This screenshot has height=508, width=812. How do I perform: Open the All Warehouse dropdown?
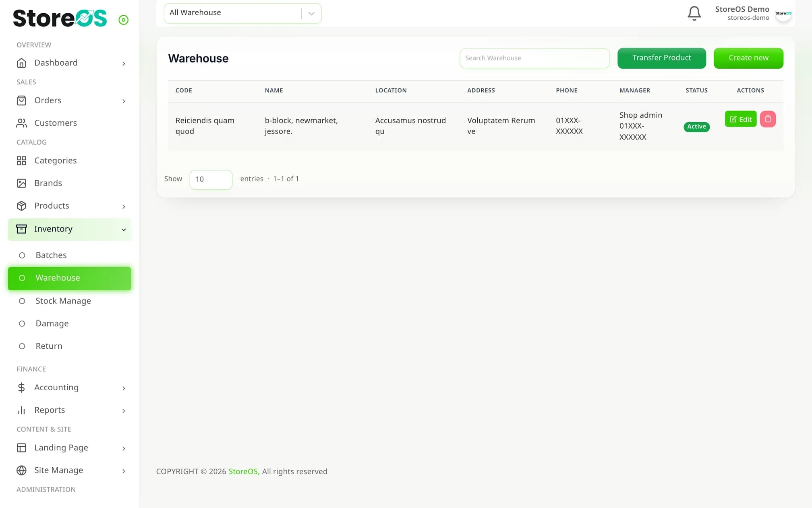[x=242, y=13]
